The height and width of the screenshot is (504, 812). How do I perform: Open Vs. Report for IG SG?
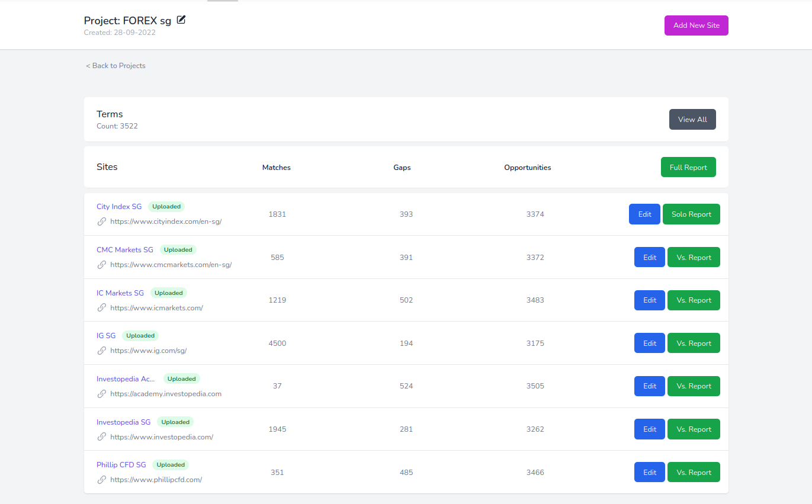coord(694,344)
